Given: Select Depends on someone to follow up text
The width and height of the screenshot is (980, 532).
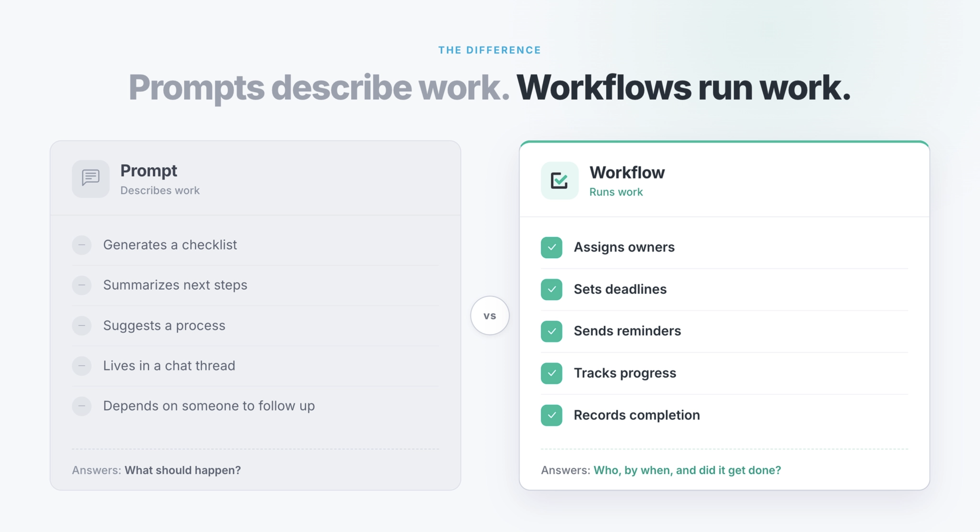Looking at the screenshot, I should click(x=209, y=406).
